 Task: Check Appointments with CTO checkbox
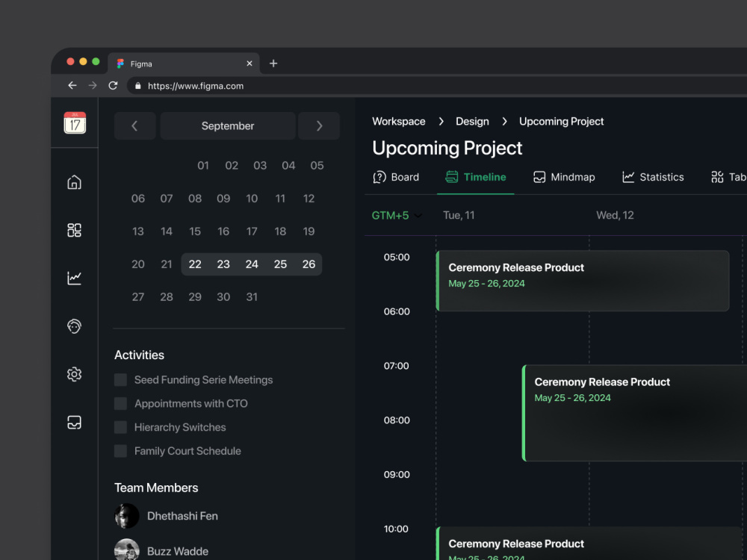coord(120,404)
